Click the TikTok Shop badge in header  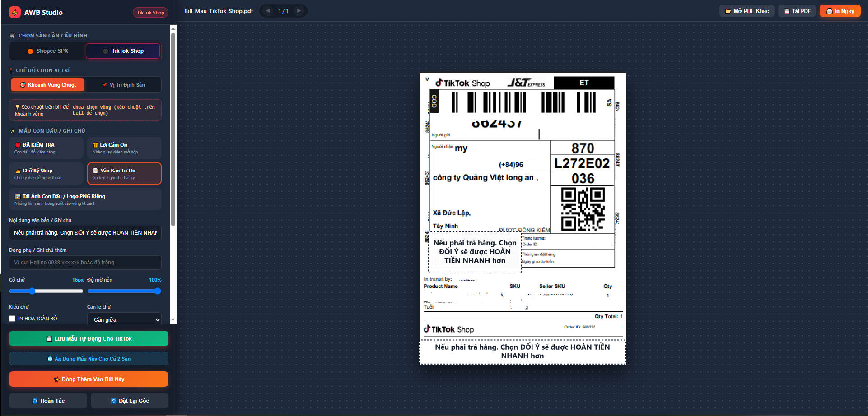(x=150, y=13)
